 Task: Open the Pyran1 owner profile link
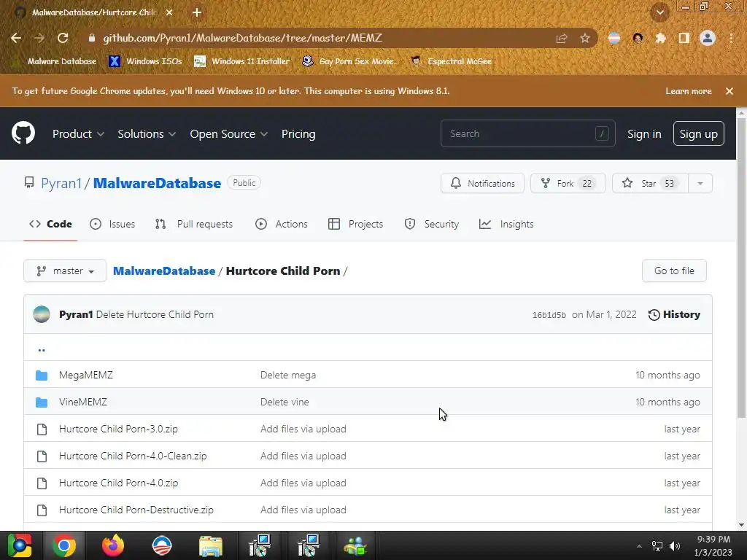coord(61,183)
